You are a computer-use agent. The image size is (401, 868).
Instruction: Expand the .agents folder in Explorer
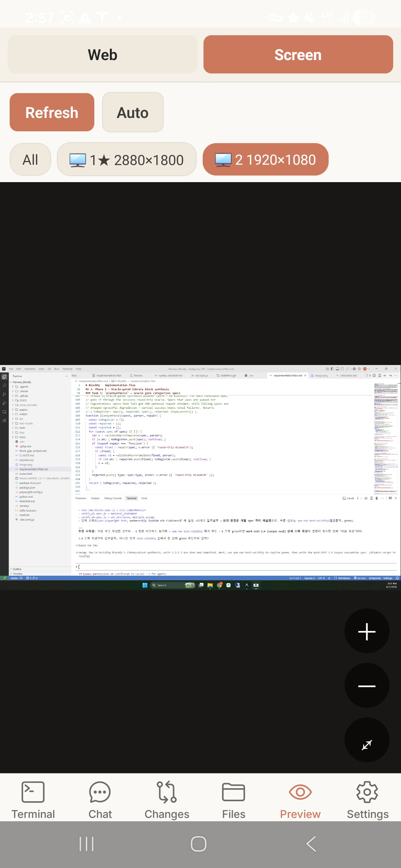[40, 387]
